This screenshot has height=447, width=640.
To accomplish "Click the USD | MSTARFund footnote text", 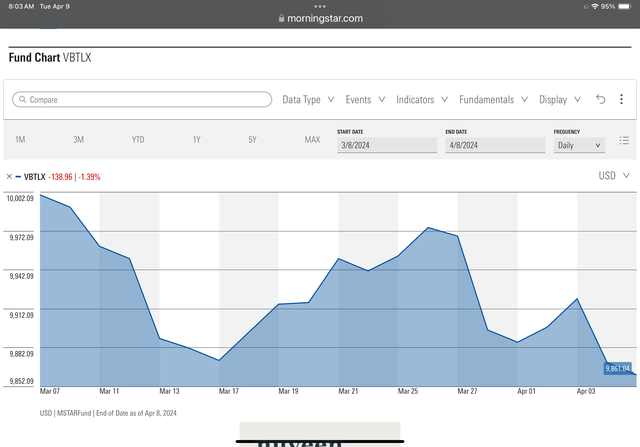I will (108, 413).
